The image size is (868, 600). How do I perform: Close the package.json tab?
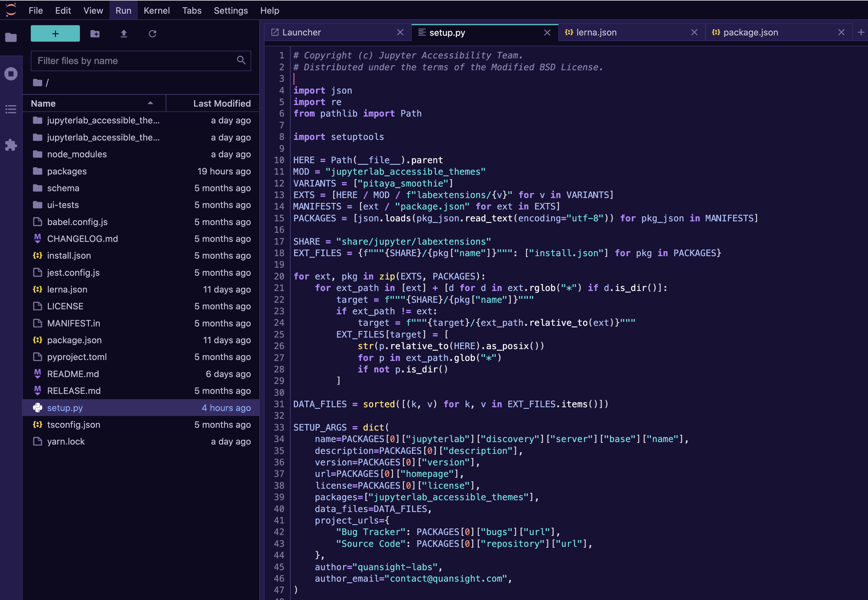(x=841, y=32)
